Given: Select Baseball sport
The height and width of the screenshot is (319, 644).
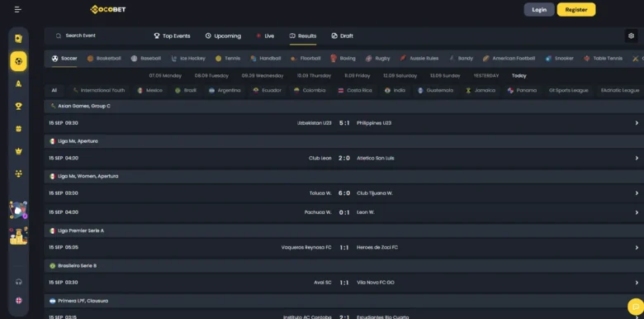Looking at the screenshot, I should pos(146,59).
